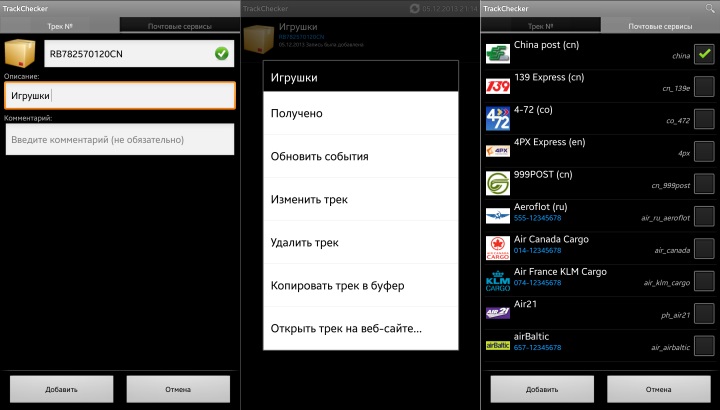Choose Копировать трек в буфер

[x=360, y=286]
